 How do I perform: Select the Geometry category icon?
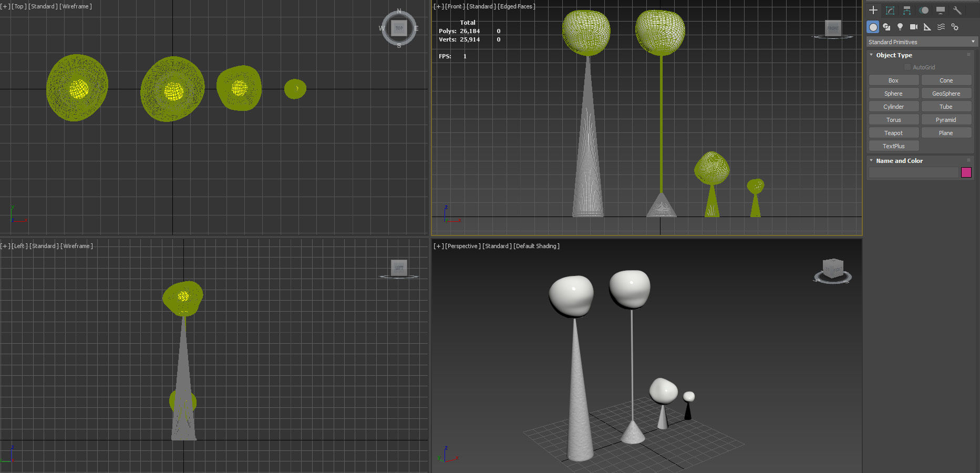pyautogui.click(x=873, y=27)
